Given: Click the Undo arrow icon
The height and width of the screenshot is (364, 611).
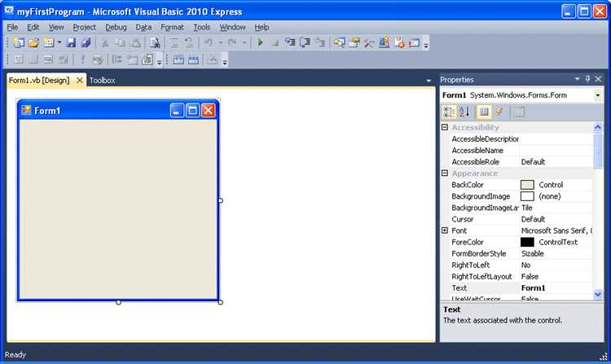Looking at the screenshot, I should (209, 43).
